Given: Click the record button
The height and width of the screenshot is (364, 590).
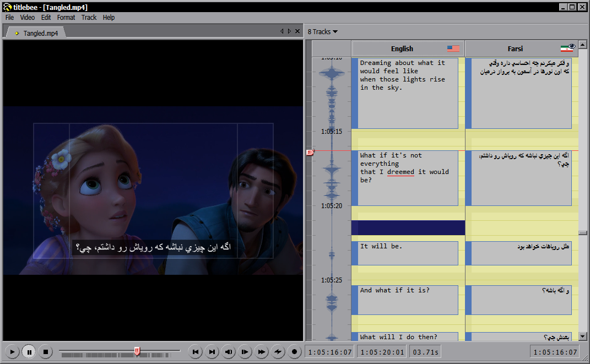Looking at the screenshot, I should click(294, 352).
